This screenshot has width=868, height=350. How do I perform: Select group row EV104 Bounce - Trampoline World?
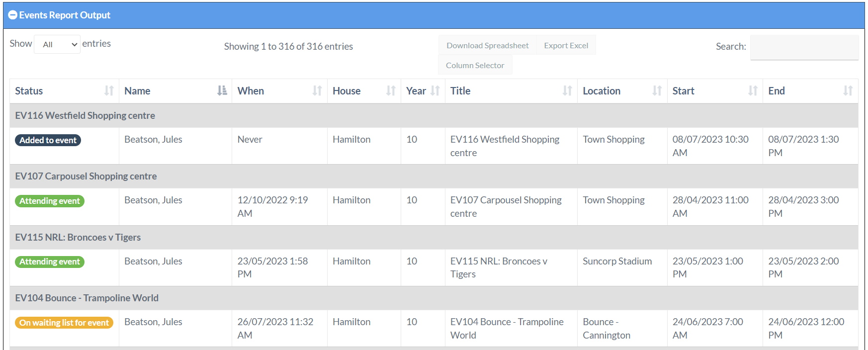(x=434, y=298)
